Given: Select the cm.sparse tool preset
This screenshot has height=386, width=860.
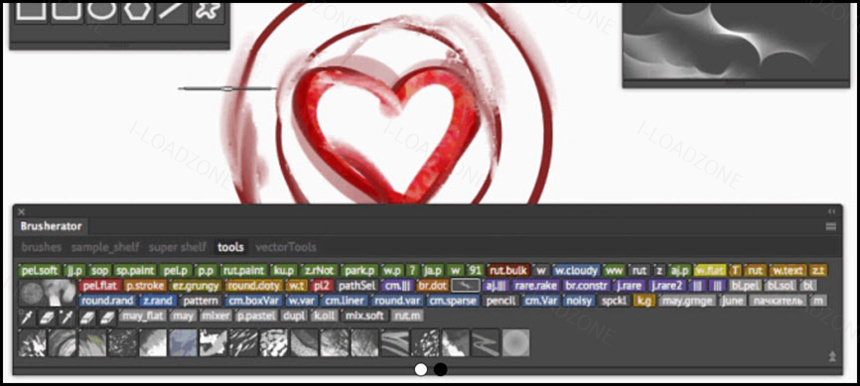Looking at the screenshot, I should click(452, 300).
